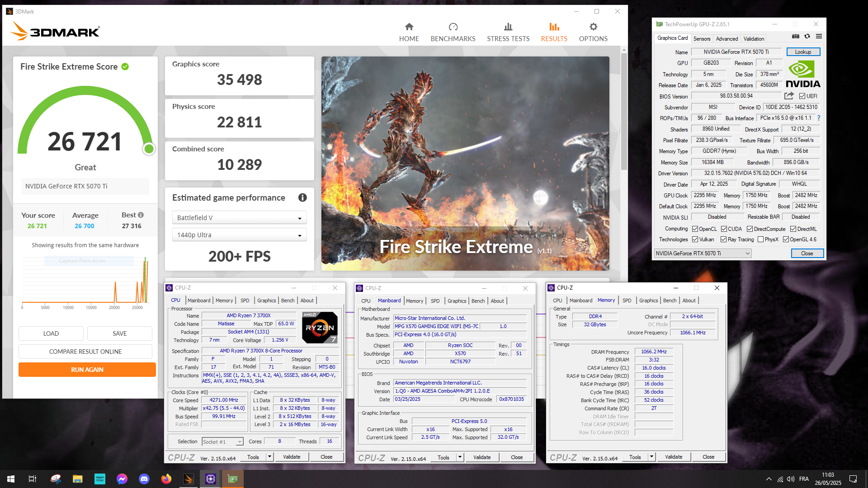Open the 1440p Ultra resolution dropdown
The height and width of the screenshot is (488, 868).
[x=239, y=235]
